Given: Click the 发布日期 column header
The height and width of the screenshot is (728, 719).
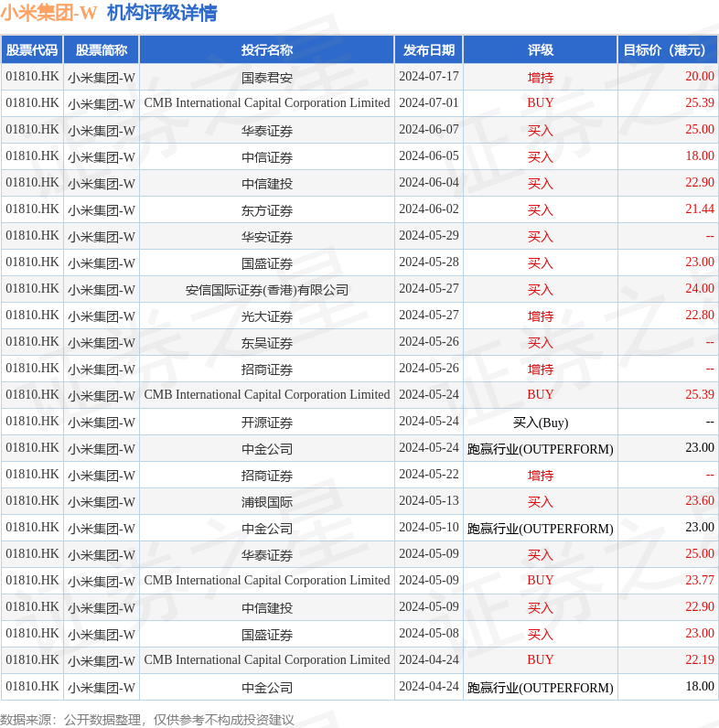Looking at the screenshot, I should tap(429, 49).
